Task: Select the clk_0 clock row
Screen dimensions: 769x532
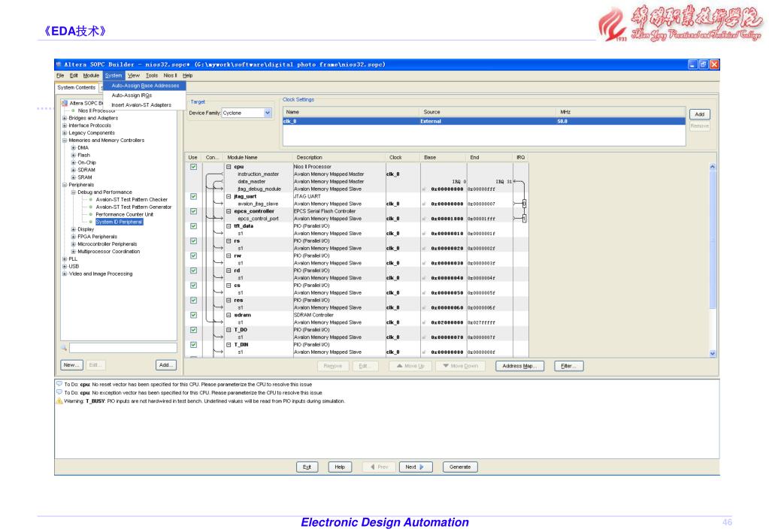Action: tap(483, 121)
